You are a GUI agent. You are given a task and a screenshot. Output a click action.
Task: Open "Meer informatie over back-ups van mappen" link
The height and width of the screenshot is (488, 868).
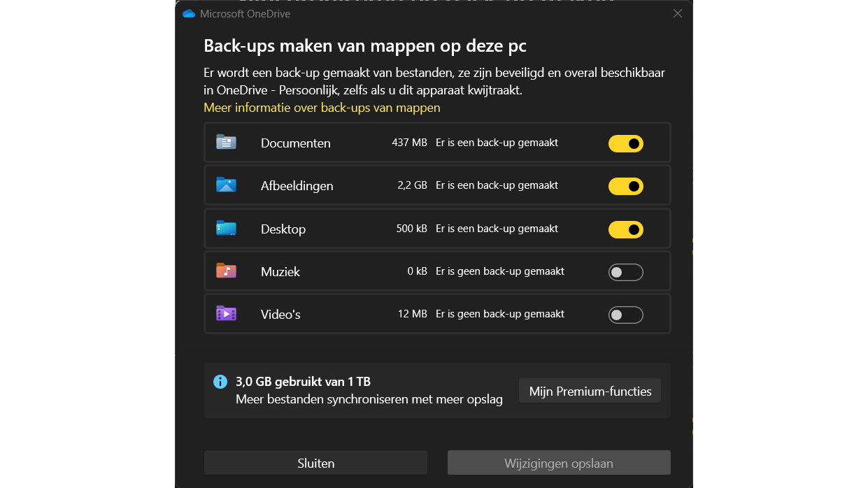click(322, 108)
